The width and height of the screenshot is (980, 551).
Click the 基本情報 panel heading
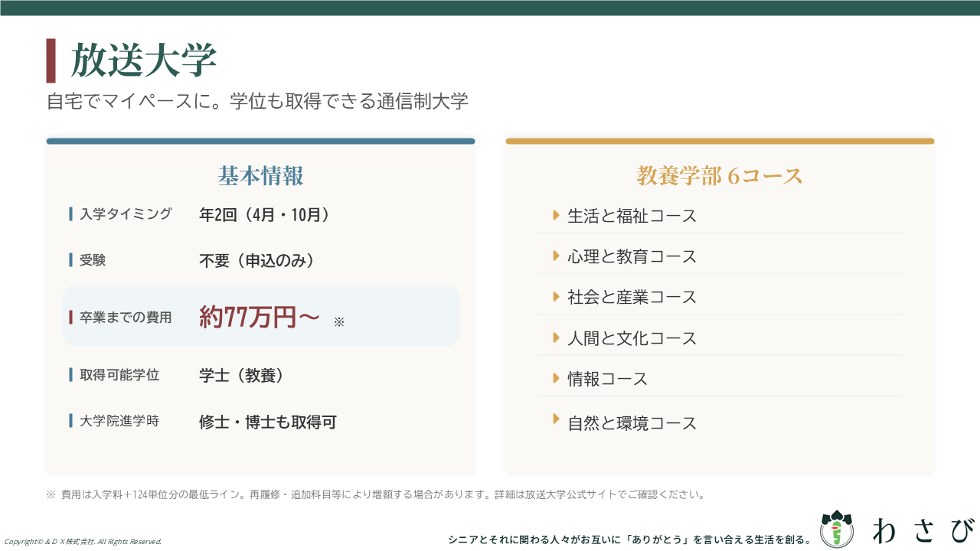260,176
